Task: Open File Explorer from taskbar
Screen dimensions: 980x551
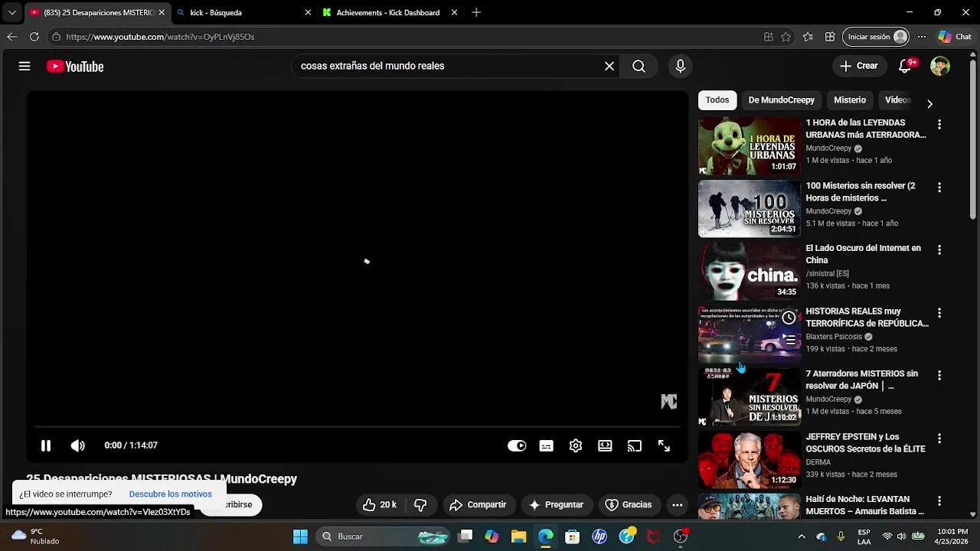Action: pyautogui.click(x=518, y=536)
